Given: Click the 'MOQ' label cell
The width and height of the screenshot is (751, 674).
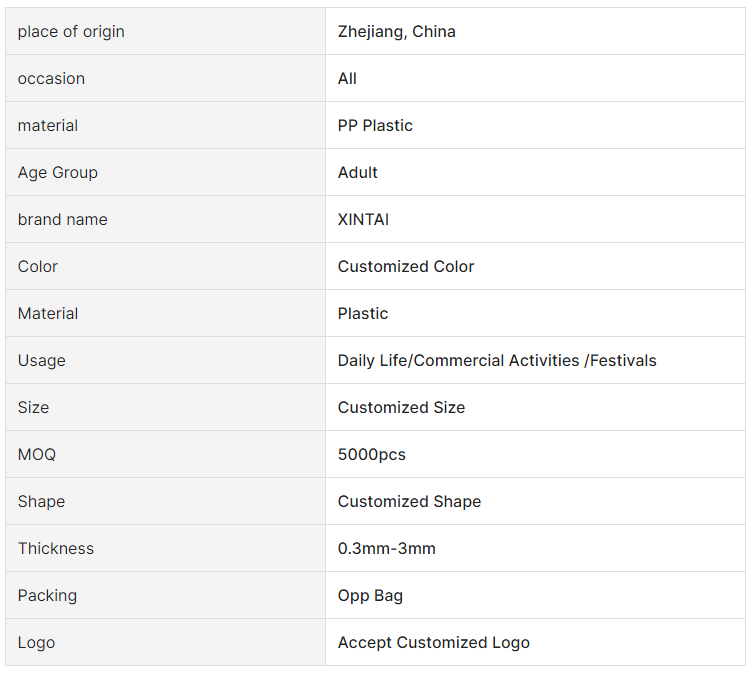Looking at the screenshot, I should point(165,454).
